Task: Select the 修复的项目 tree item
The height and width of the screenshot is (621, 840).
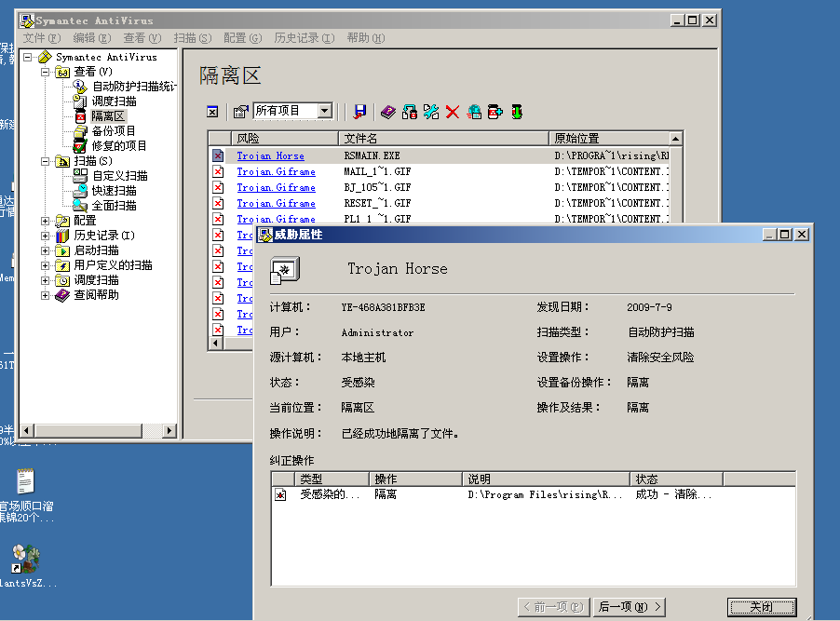Action: (x=119, y=146)
